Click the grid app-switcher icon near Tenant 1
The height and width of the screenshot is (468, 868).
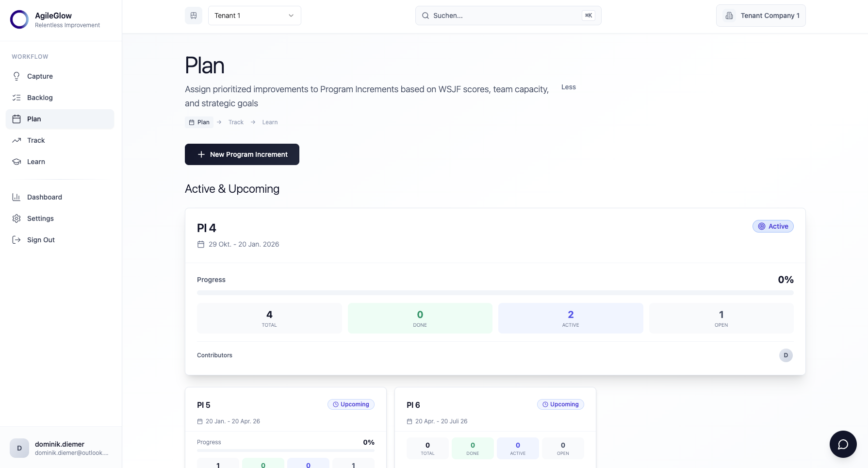click(x=193, y=15)
